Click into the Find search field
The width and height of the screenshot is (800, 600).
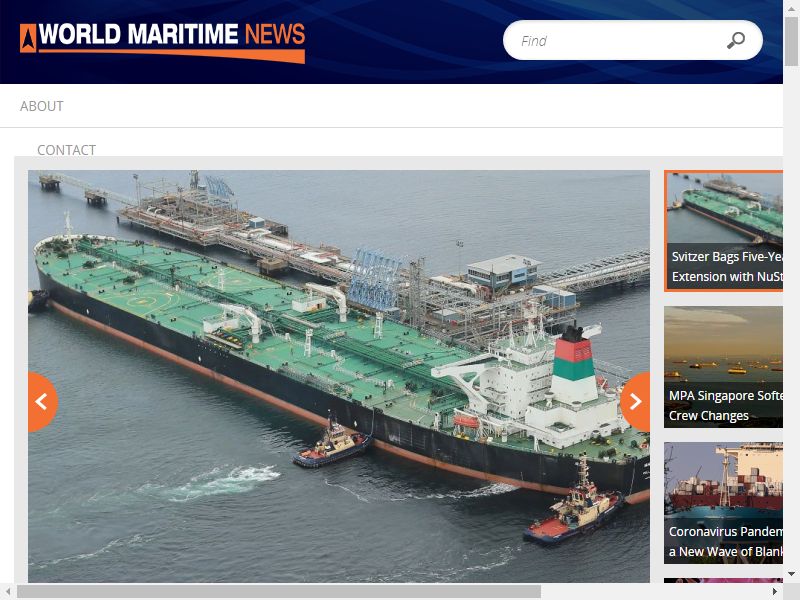(617, 40)
